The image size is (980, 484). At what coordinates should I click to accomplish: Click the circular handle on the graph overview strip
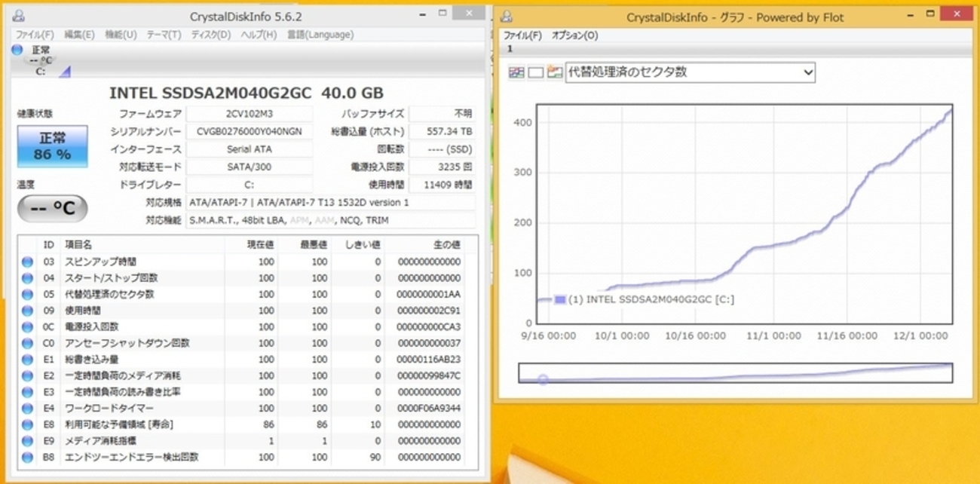tap(543, 379)
